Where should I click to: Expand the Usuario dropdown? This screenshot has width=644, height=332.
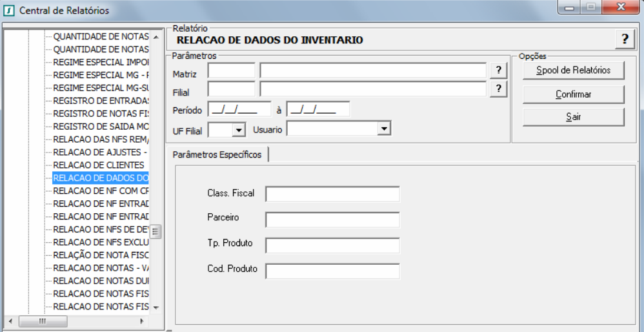pos(383,129)
